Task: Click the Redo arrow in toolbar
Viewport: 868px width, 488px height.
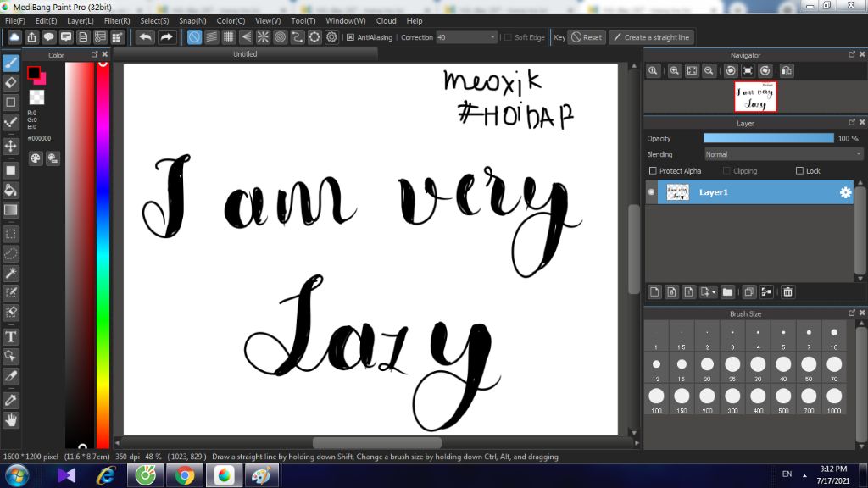Action: (x=166, y=37)
